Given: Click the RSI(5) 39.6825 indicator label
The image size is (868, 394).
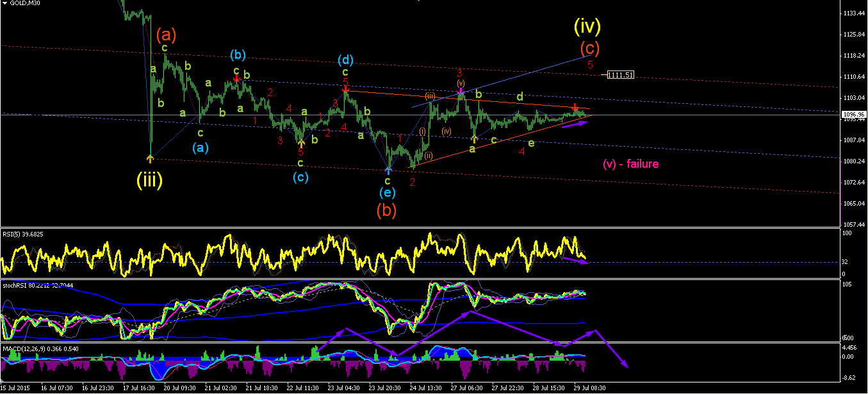Looking at the screenshot, I should click(24, 233).
